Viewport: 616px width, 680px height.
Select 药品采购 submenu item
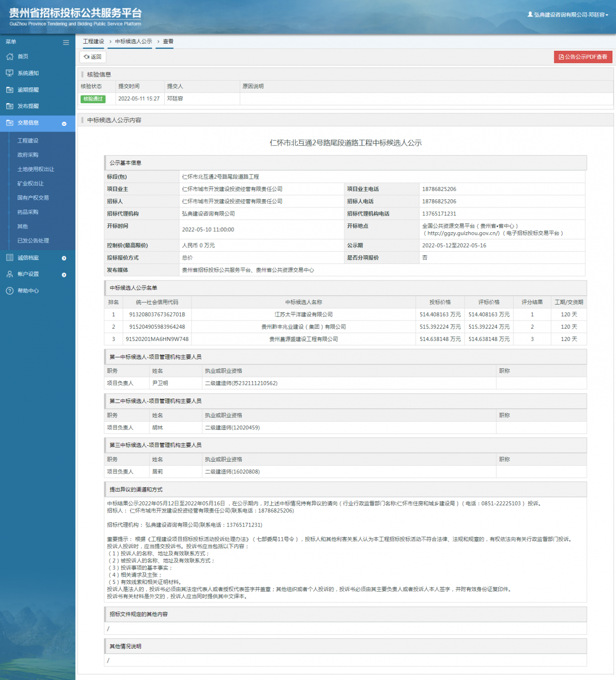[28, 212]
